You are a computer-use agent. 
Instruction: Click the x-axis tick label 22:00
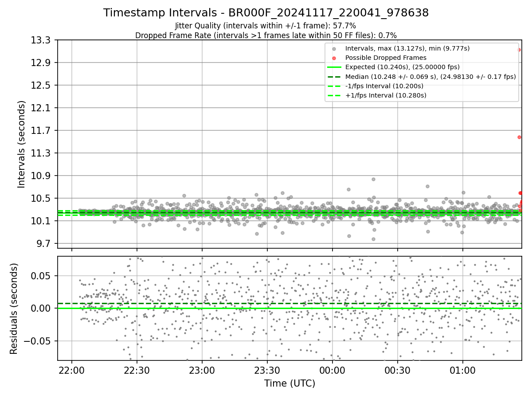tap(72, 370)
